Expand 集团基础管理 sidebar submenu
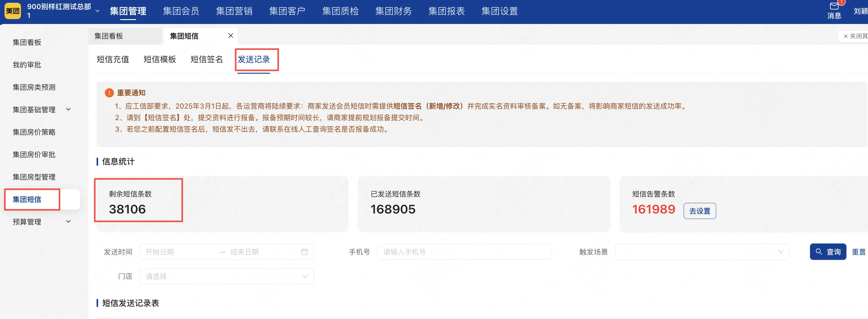Screen dimensions: 868x319 (68, 109)
